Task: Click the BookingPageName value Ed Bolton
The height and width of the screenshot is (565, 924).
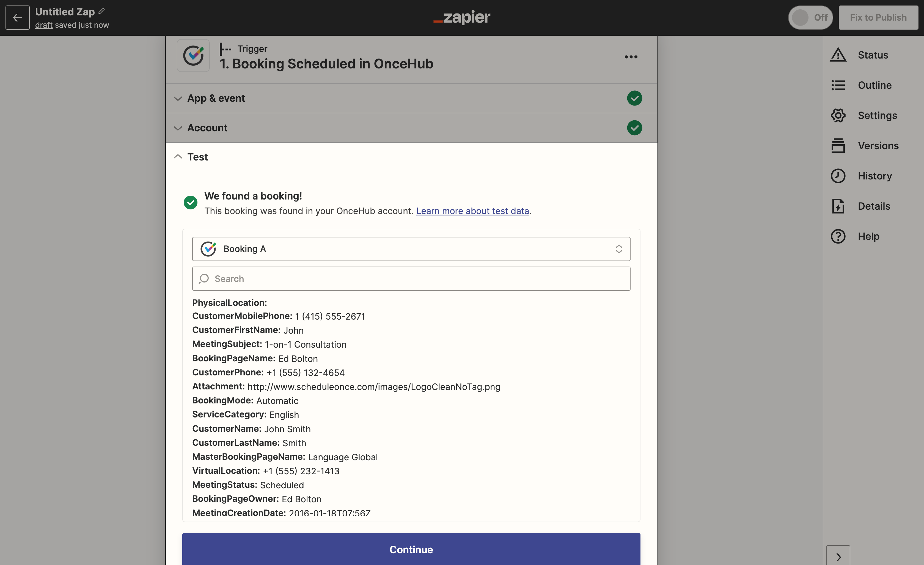Action: click(298, 359)
